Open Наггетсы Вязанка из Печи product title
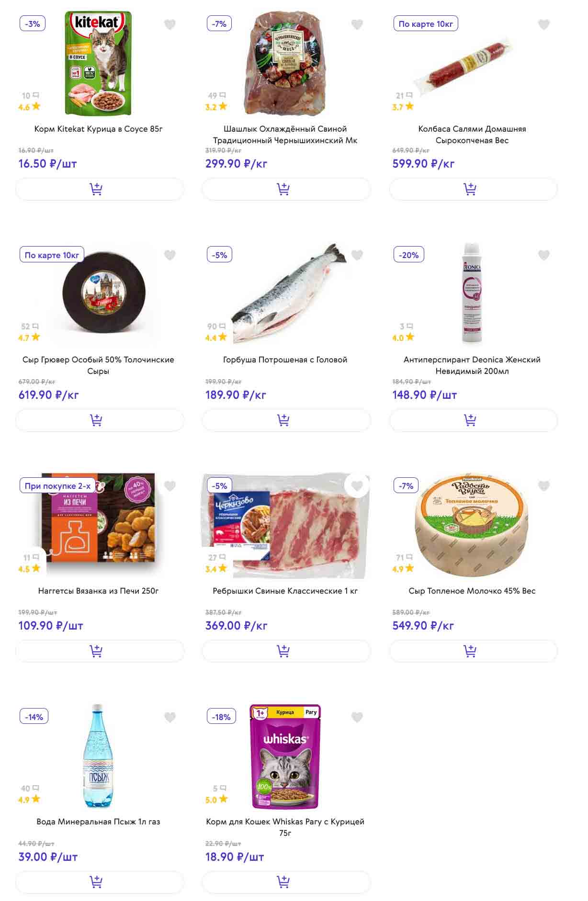This screenshot has width=588, height=901. [98, 591]
